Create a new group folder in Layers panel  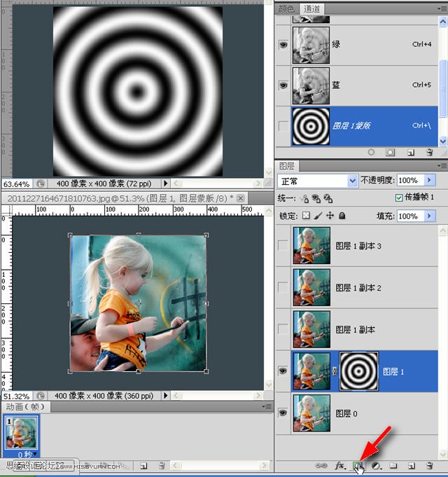(x=393, y=465)
